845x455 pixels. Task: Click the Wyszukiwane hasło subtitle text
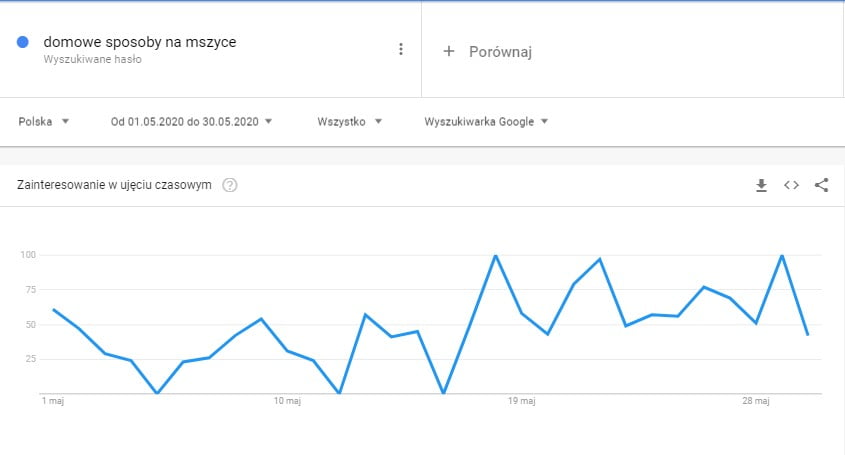(x=93, y=60)
